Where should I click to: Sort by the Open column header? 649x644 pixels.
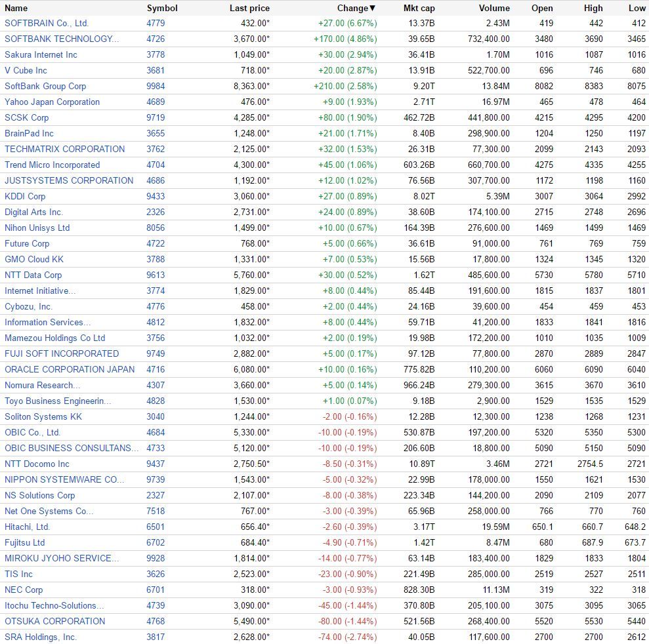[x=542, y=8]
